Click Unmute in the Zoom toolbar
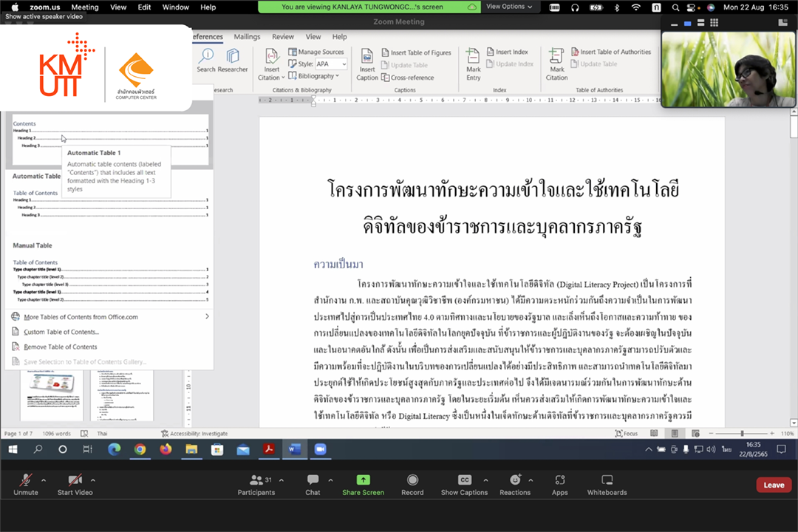Screen dimensions: 798x532 point(25,484)
